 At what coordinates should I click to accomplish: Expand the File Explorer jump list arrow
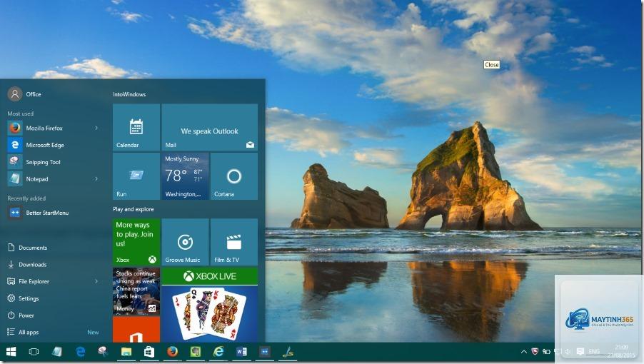[x=96, y=281]
